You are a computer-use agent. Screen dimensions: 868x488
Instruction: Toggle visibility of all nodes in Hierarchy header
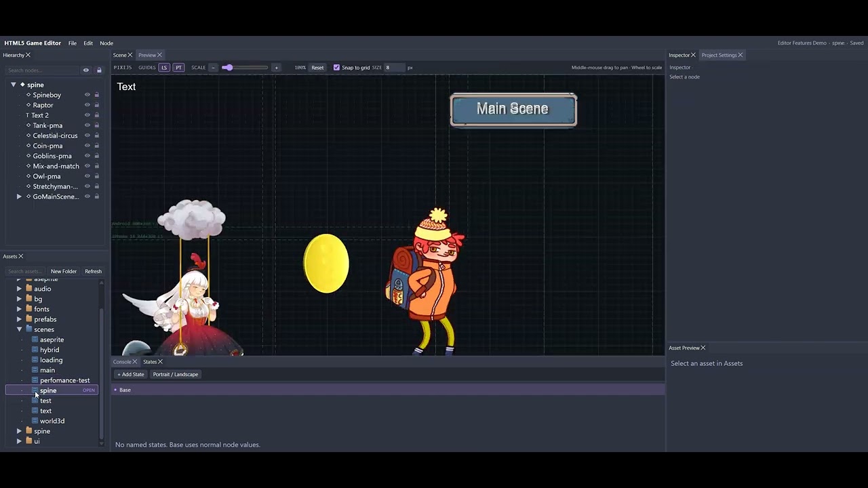click(86, 70)
